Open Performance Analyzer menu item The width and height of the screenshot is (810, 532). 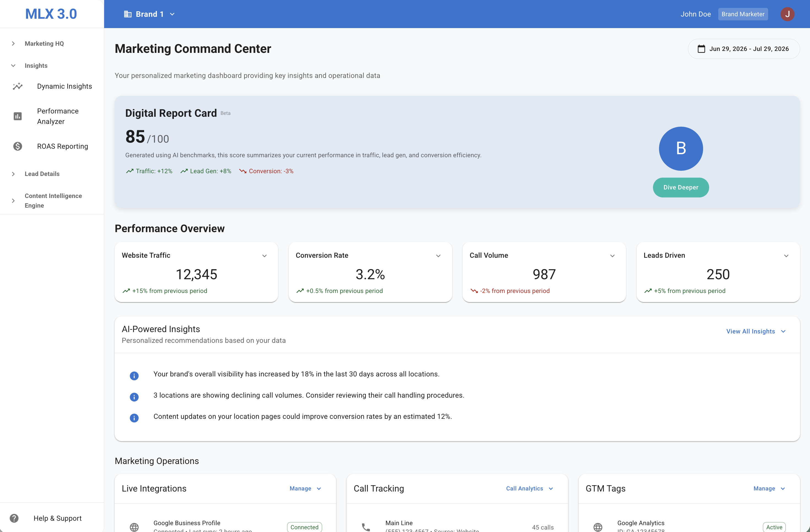[x=52, y=116]
